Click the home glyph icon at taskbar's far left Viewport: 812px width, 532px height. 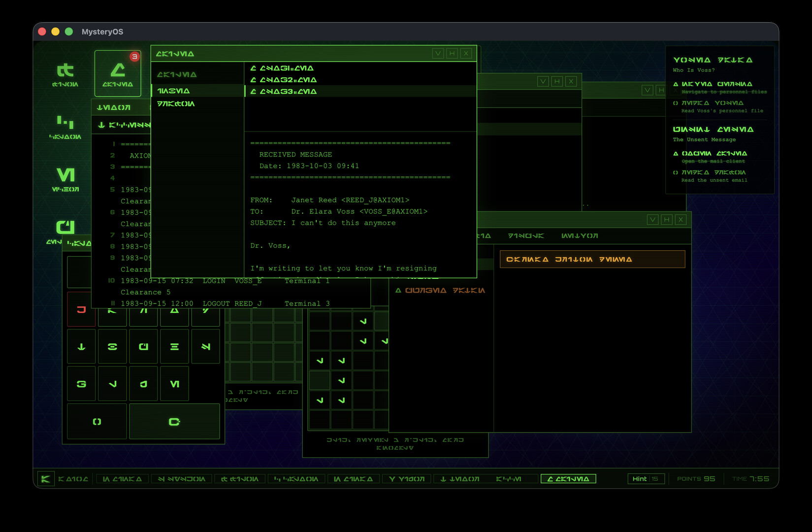45,478
